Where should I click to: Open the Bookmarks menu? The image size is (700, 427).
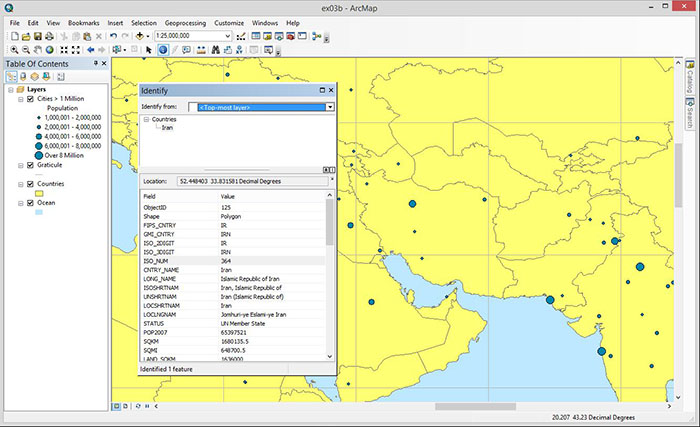click(83, 23)
